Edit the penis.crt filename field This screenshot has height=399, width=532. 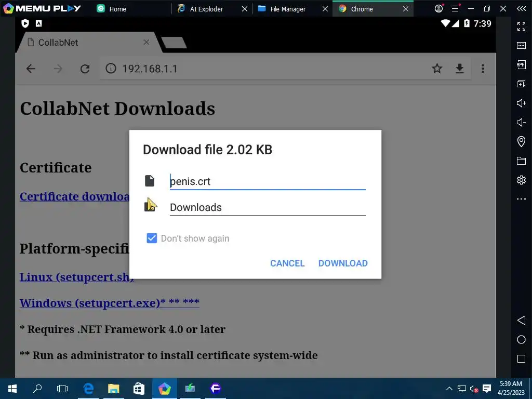268,181
